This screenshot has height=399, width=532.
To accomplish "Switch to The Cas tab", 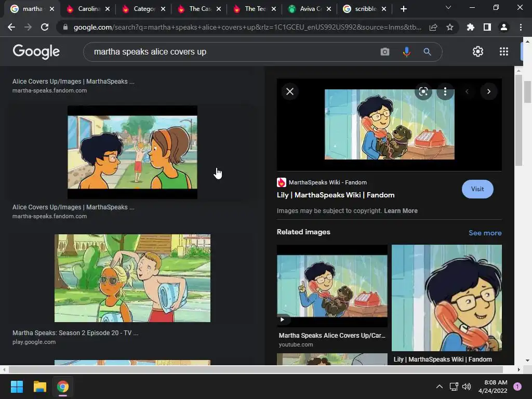I will click(199, 9).
